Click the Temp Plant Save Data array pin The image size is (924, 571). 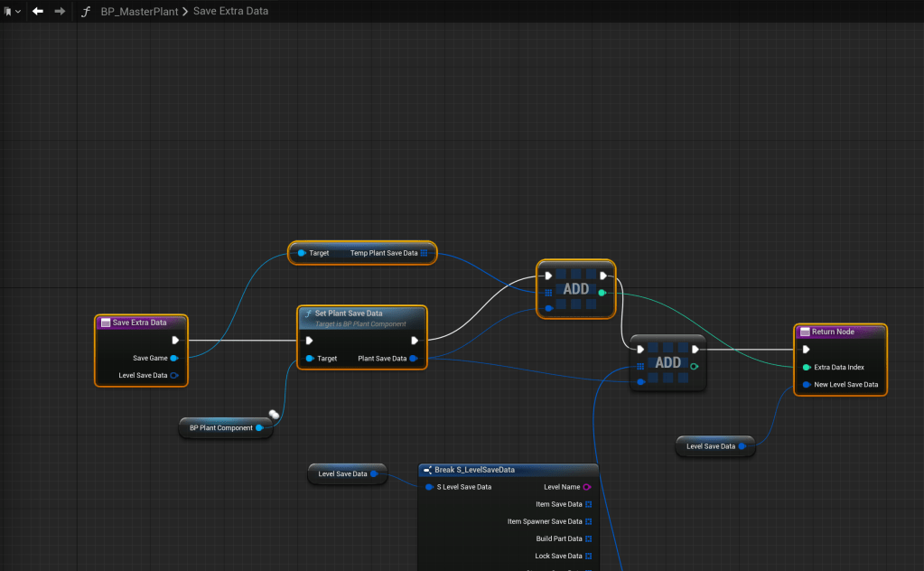(x=424, y=253)
